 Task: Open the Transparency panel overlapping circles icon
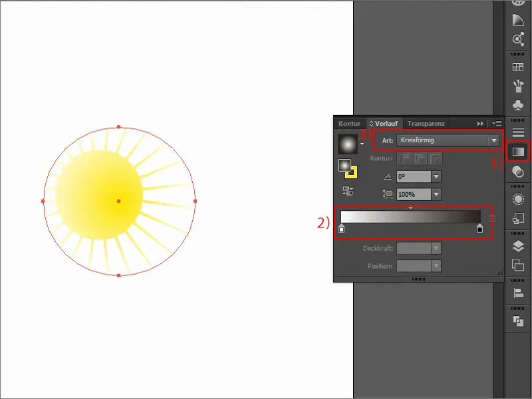pyautogui.click(x=518, y=172)
